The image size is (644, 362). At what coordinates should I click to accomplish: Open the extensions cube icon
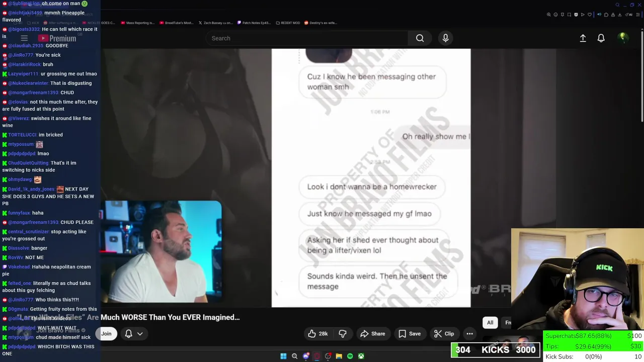(606, 15)
